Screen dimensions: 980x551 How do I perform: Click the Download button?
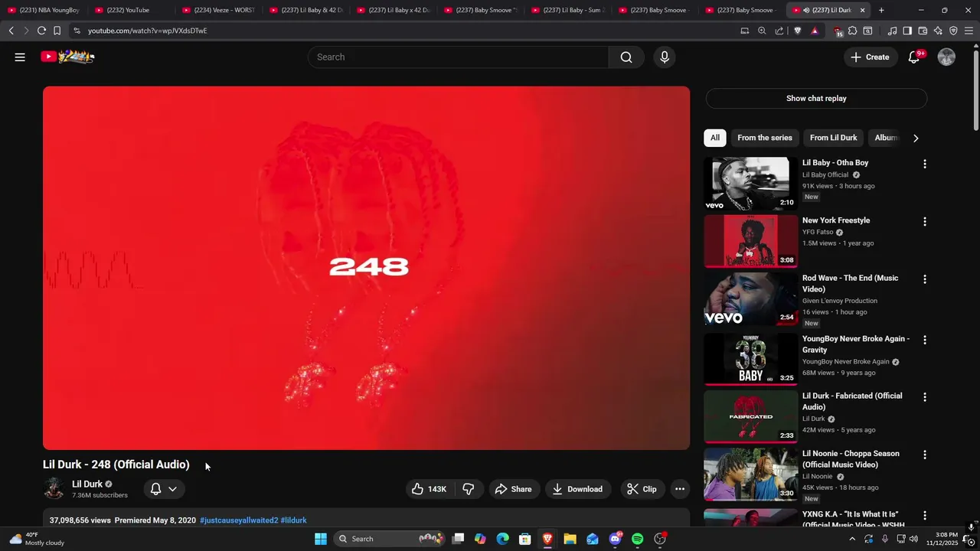577,489
